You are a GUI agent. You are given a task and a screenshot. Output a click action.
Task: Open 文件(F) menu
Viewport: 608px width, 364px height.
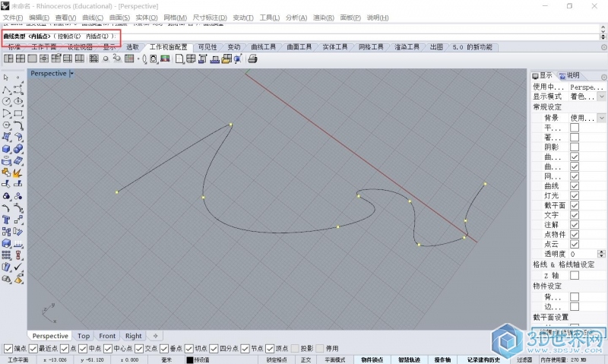pos(13,17)
